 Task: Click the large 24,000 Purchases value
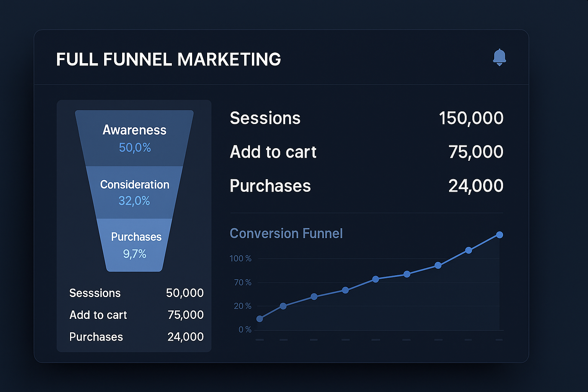click(475, 186)
